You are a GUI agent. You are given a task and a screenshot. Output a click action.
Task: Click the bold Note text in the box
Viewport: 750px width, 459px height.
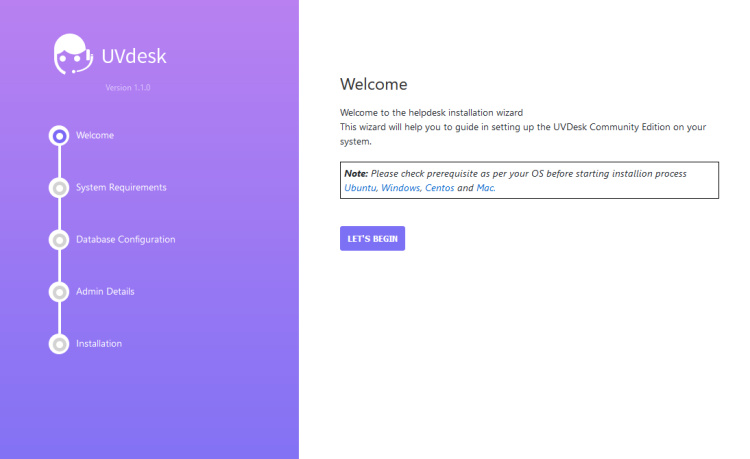356,173
